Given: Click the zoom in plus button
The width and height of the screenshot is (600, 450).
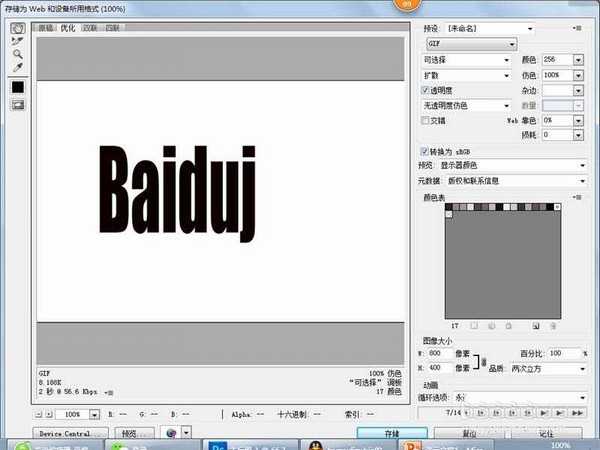Looking at the screenshot, I should [x=49, y=414].
